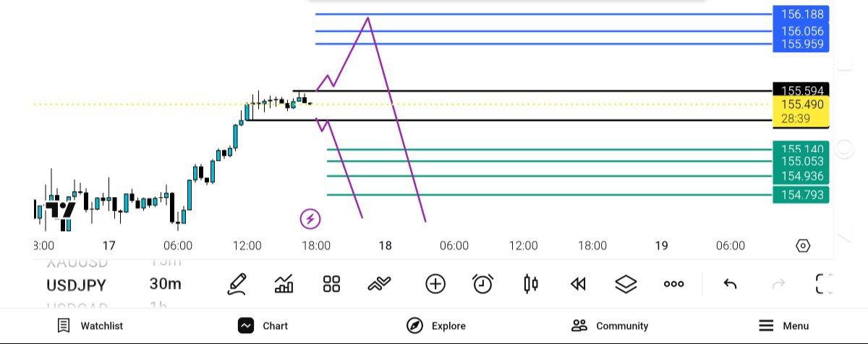868x344 pixels.
Task: Open chart settings hexagon icon on time axis
Action: pyautogui.click(x=803, y=246)
